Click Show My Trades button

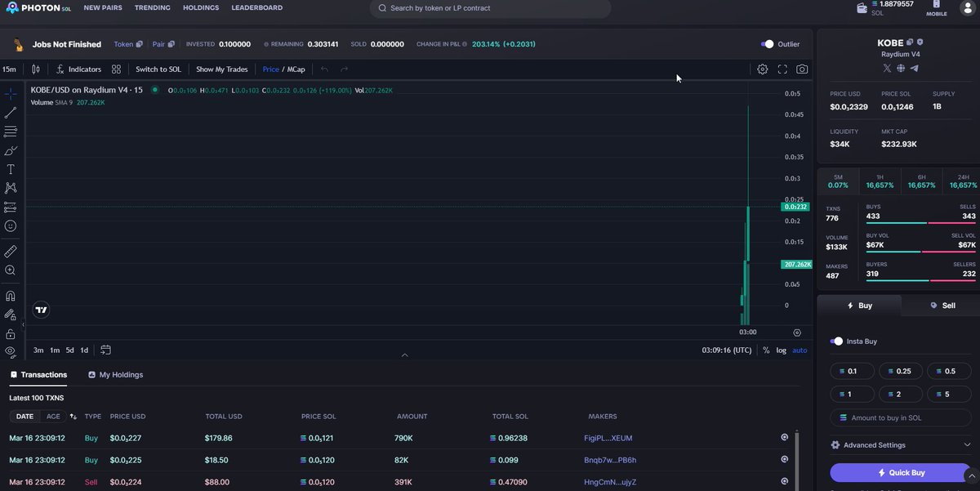[x=222, y=69]
